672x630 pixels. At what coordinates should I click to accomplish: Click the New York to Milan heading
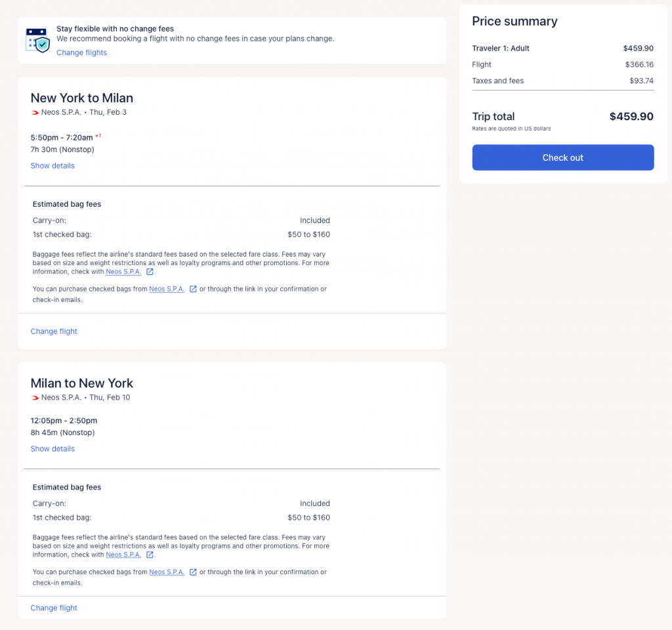[x=82, y=98]
